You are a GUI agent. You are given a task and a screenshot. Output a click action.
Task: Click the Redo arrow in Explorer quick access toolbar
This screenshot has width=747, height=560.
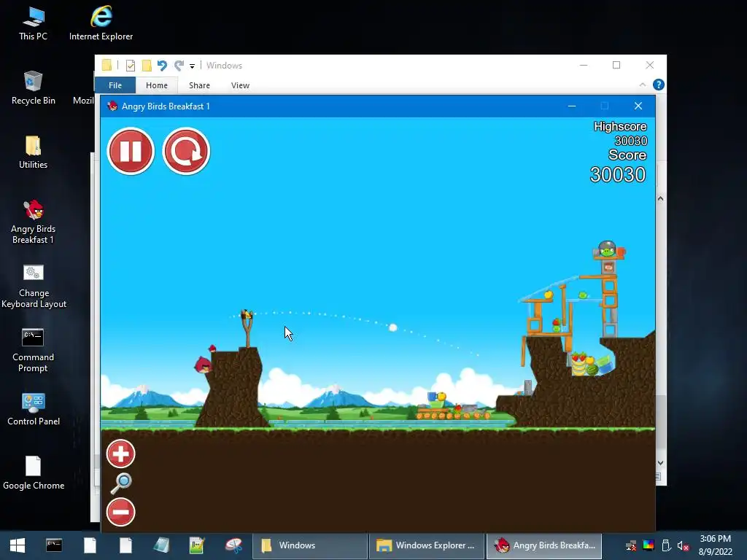tap(179, 65)
